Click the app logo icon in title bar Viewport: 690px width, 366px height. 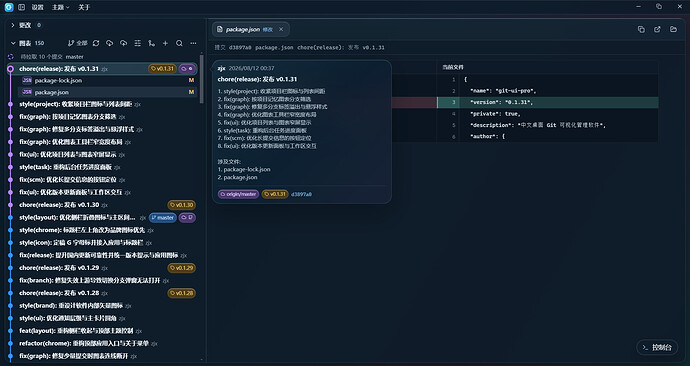(x=9, y=7)
